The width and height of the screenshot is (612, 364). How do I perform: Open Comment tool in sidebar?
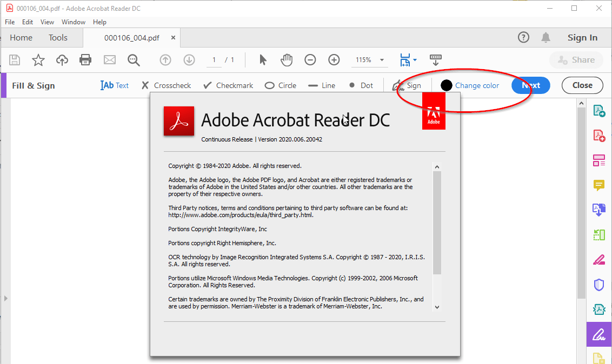pyautogui.click(x=599, y=185)
